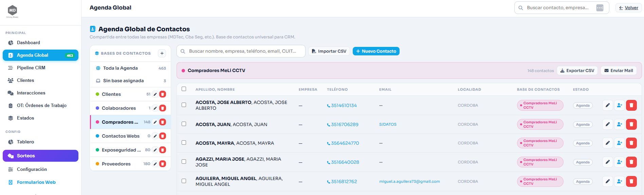This screenshot has width=644, height=195.
Task: Select Toda la Agenda base
Action: click(x=130, y=68)
